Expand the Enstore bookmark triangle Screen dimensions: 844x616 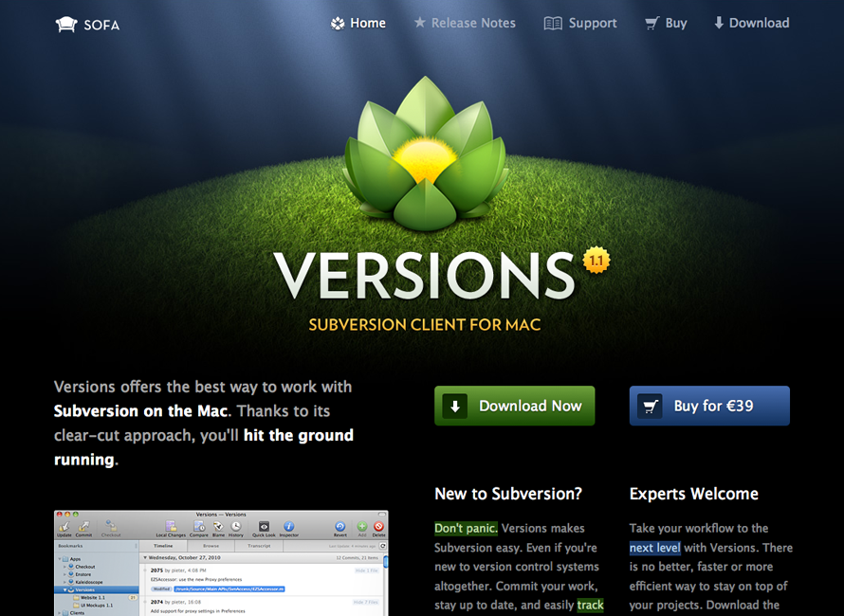tap(64, 574)
